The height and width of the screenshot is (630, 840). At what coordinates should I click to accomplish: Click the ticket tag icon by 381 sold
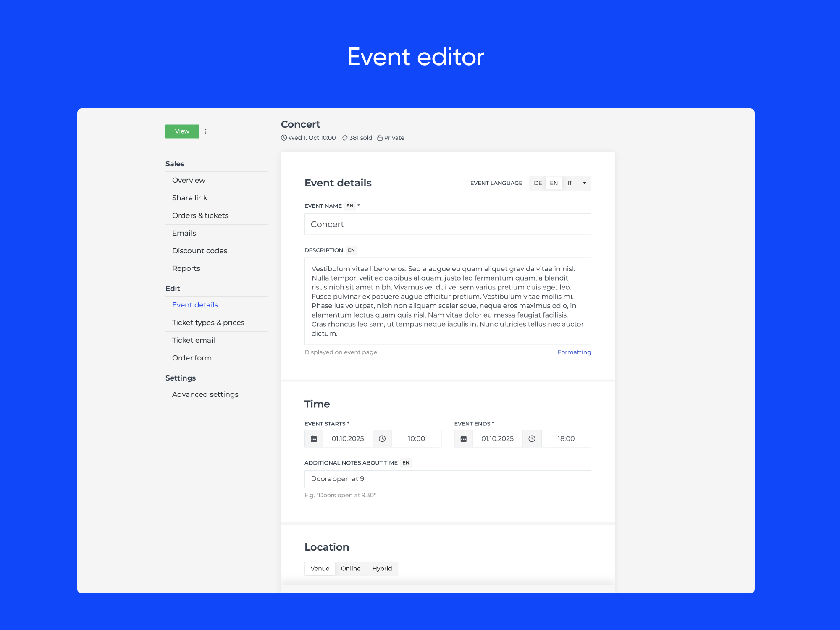pyautogui.click(x=344, y=138)
